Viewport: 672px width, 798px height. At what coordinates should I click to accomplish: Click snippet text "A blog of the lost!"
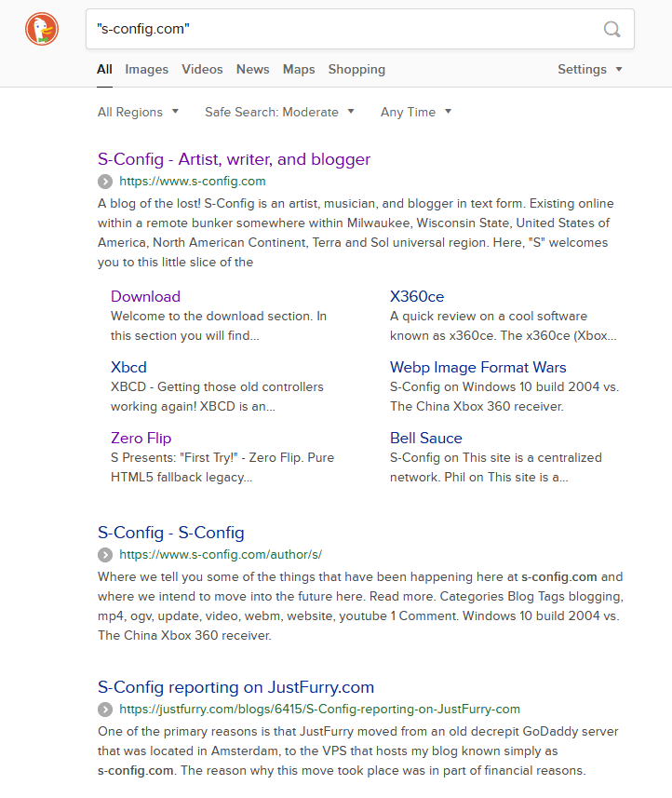[x=149, y=204]
